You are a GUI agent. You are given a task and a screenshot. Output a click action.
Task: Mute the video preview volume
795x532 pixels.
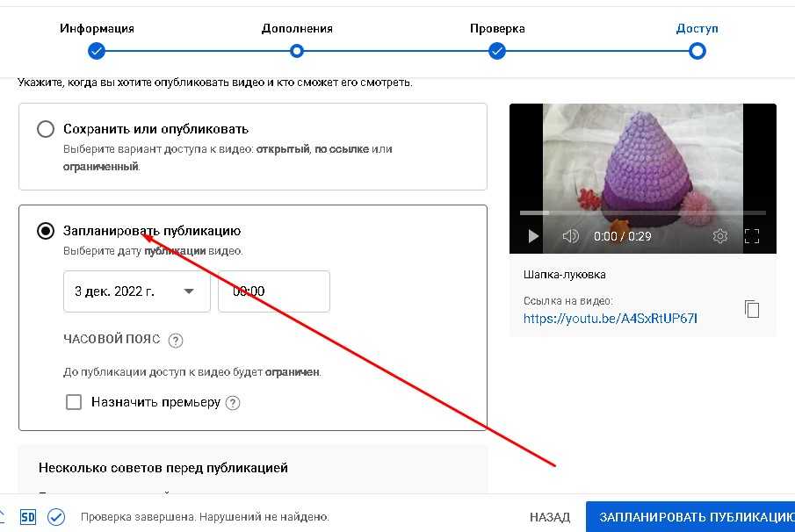[571, 236]
